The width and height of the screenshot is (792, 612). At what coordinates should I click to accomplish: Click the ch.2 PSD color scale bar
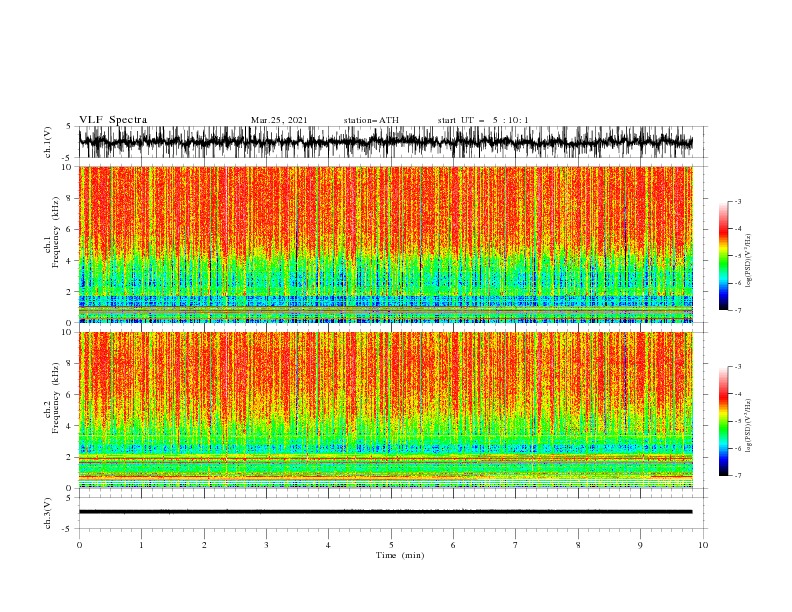723,421
